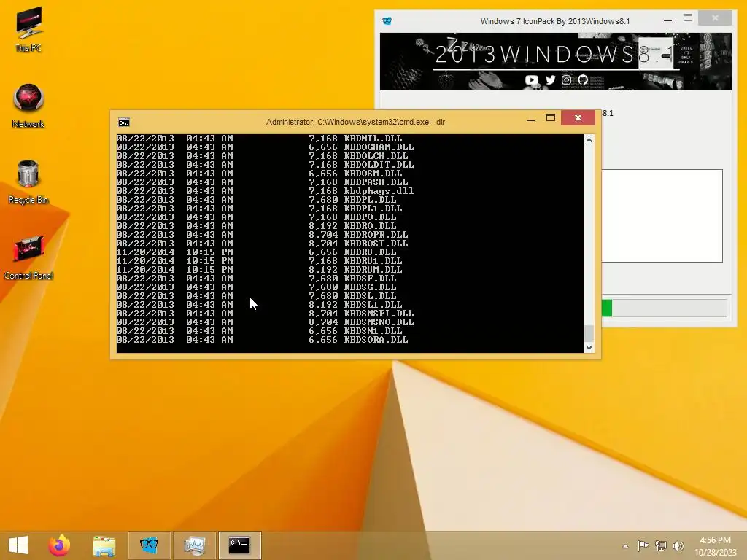Minimize the Windows 7 IconPack window

click(x=667, y=20)
